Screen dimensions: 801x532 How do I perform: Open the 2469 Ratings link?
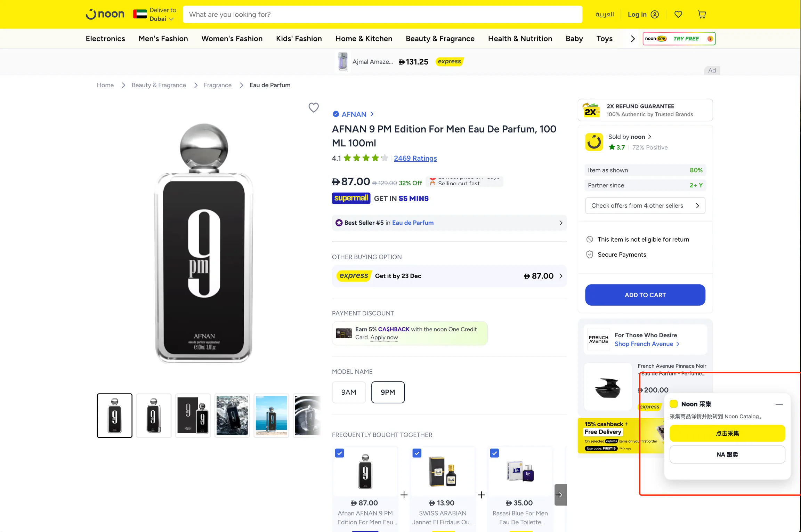click(x=415, y=158)
